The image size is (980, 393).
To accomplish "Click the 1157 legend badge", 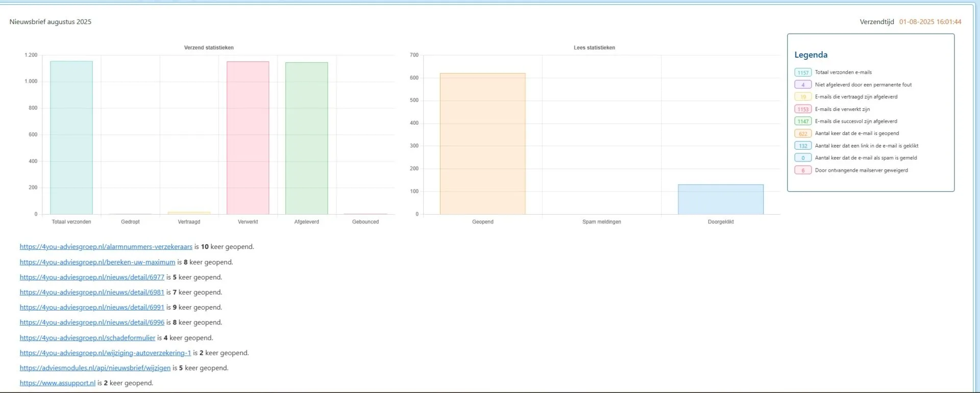I will click(803, 73).
